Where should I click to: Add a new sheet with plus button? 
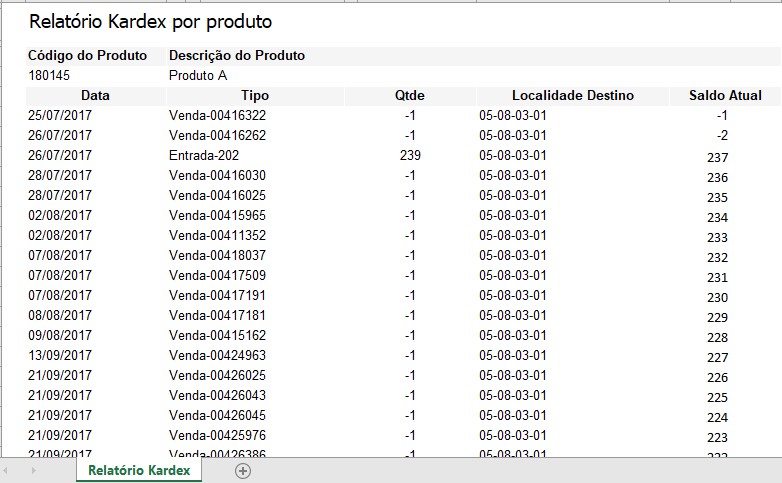242,471
